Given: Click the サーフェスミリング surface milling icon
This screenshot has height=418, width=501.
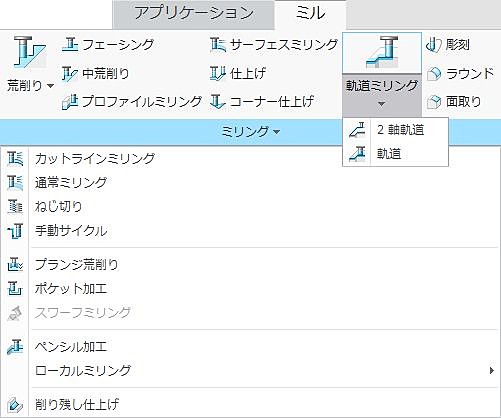Looking at the screenshot, I should (218, 45).
